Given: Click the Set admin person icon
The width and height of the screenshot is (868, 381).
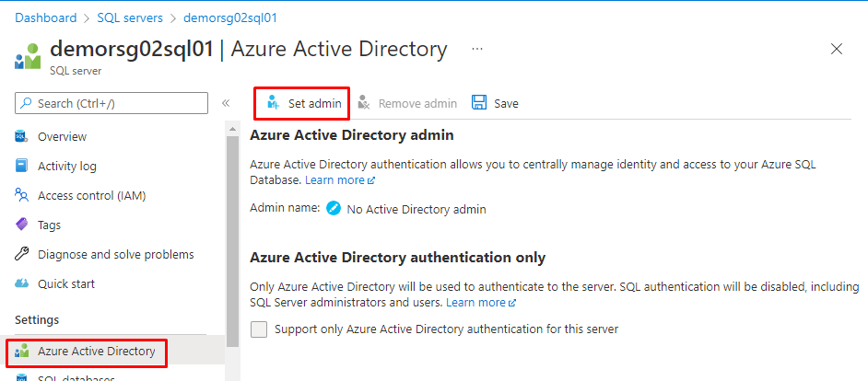Looking at the screenshot, I should click(x=273, y=103).
